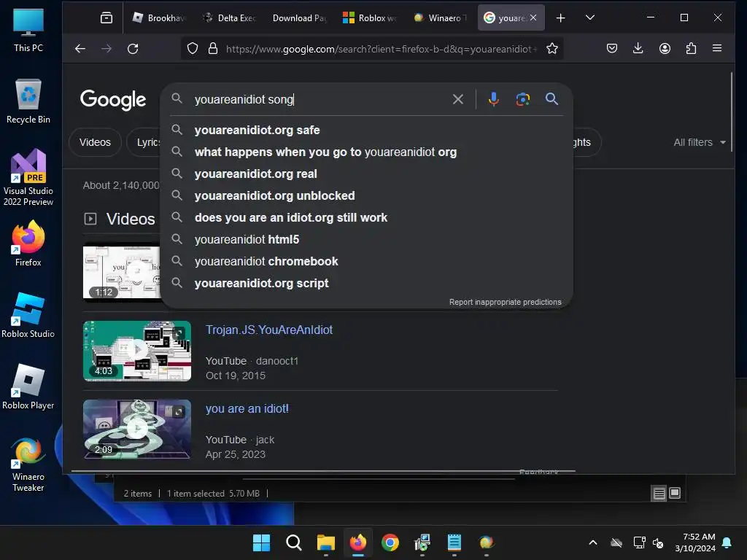Open the Windows Start button
The width and height of the screenshot is (747, 560).
261,542
